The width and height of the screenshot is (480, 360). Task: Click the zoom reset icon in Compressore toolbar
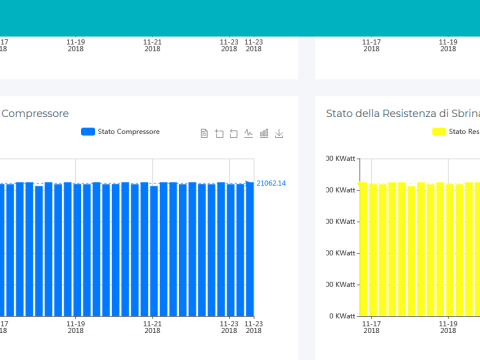[x=234, y=134]
